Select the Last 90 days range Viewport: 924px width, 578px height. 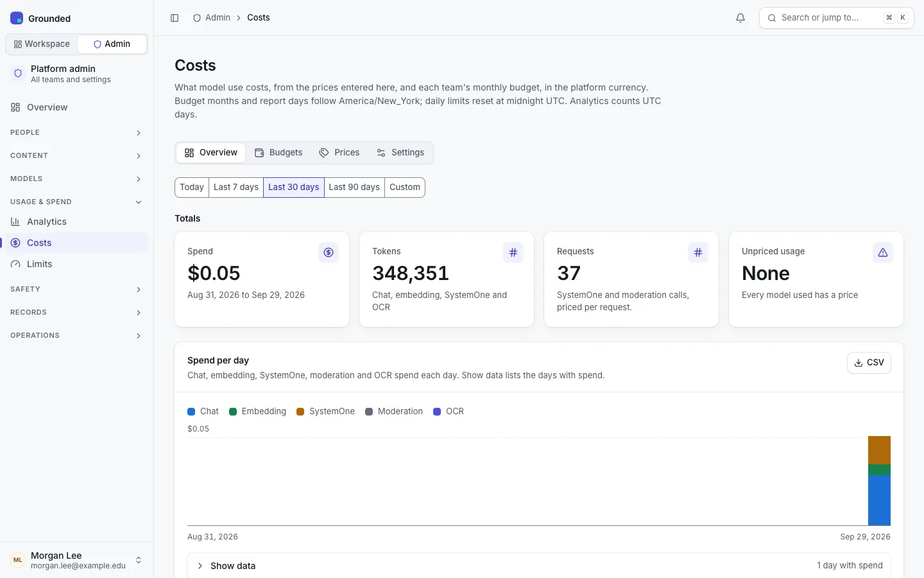pos(354,188)
